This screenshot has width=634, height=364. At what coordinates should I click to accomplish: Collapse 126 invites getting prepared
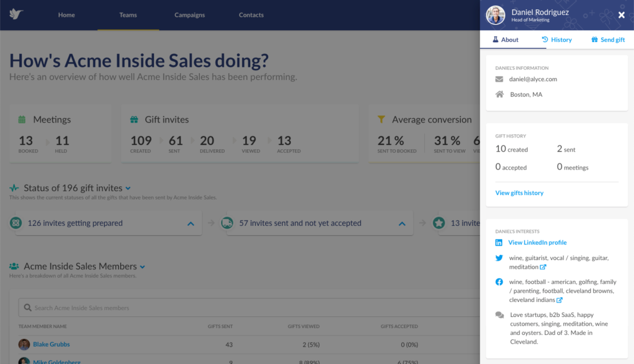pyautogui.click(x=191, y=223)
